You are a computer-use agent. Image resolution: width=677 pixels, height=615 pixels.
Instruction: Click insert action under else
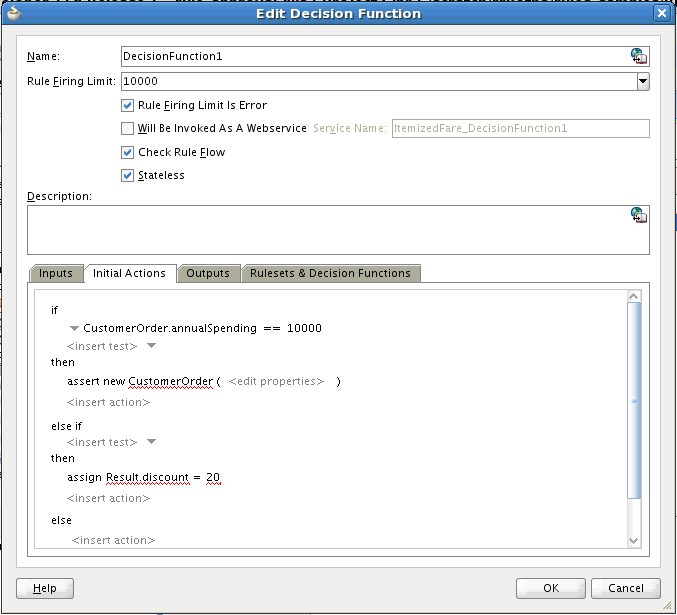click(x=113, y=540)
